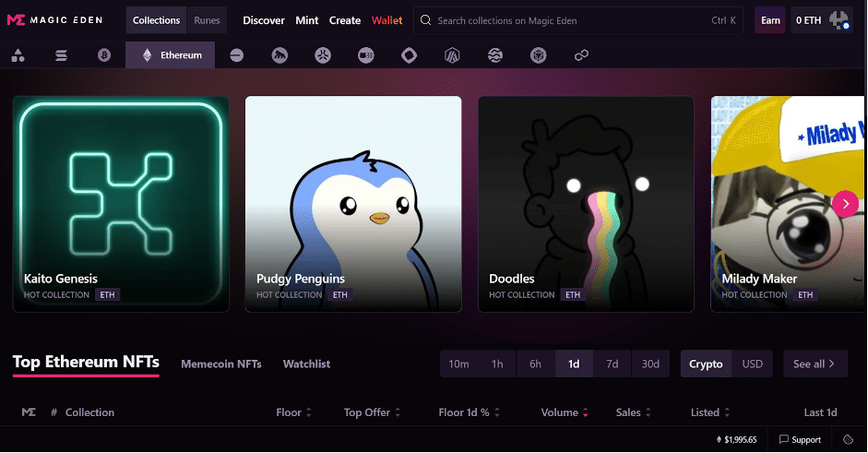Image resolution: width=868 pixels, height=453 pixels.
Task: Switch to the Runes tab
Action: [x=207, y=20]
